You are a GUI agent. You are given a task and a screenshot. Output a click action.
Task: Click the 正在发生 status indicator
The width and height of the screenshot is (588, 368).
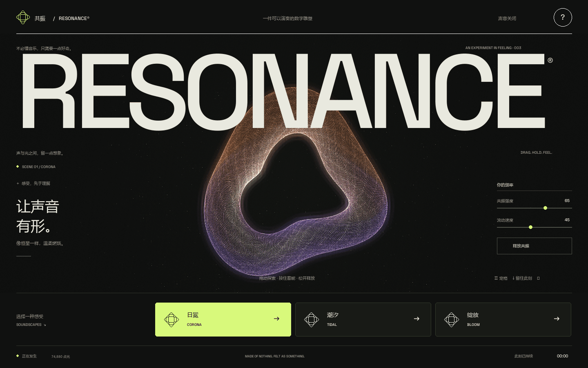(x=27, y=356)
